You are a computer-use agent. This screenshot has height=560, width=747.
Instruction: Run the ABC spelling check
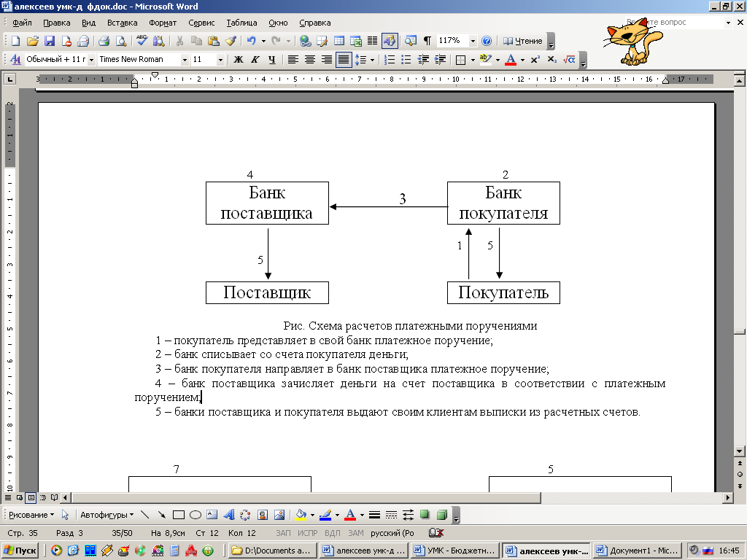coord(142,41)
